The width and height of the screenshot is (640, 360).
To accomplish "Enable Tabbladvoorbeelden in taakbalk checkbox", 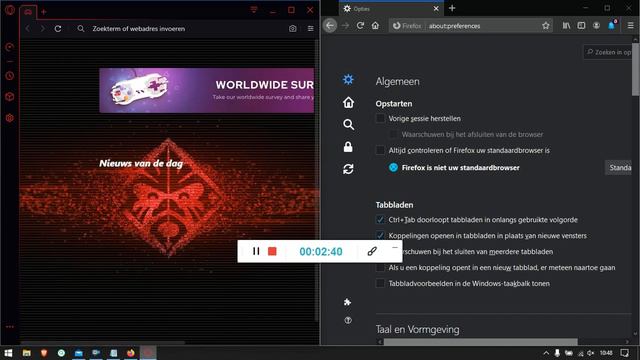I will 380,283.
